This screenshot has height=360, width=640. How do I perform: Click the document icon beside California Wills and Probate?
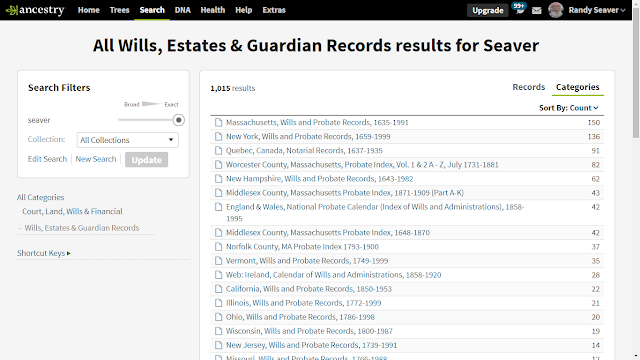tap(219, 289)
